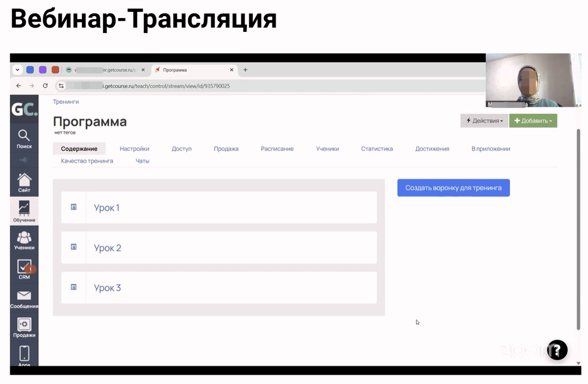Screen dimensions: 588x384
Task: Click the blue pinned tab icon
Action: tap(30, 70)
